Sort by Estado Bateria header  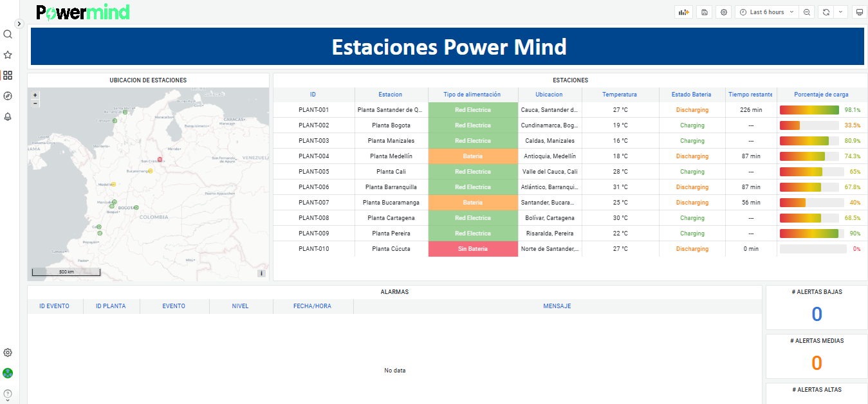click(x=692, y=95)
